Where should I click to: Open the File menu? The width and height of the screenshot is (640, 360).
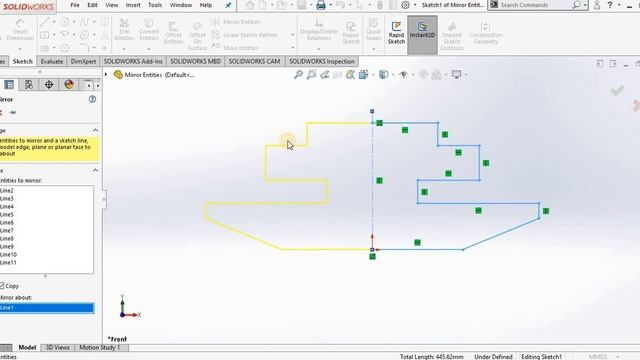click(x=75, y=5)
